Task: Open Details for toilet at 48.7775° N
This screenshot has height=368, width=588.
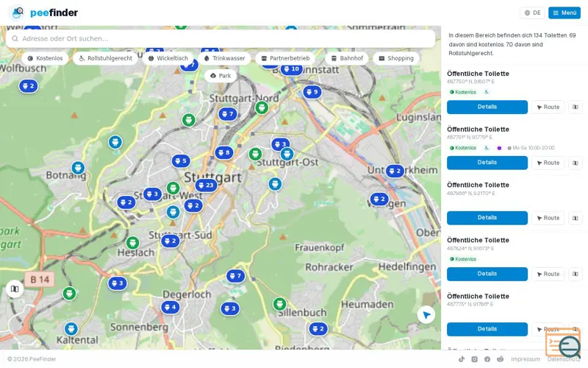Action: point(487,329)
